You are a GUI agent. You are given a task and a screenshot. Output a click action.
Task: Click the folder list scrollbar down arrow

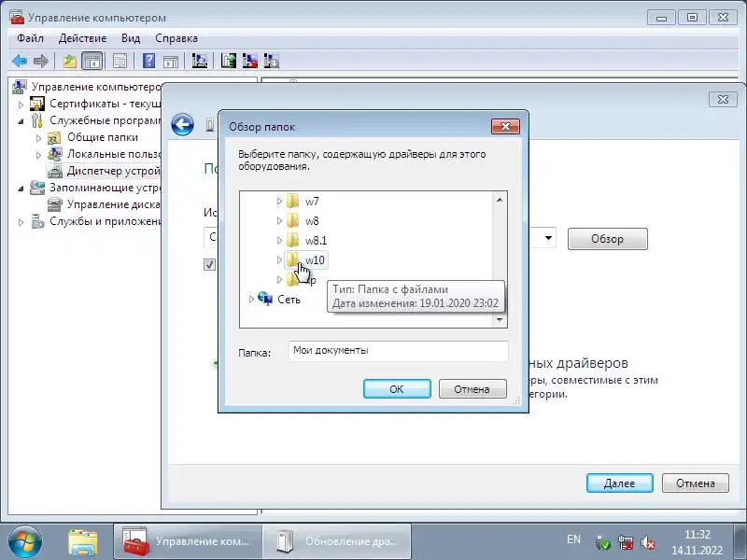(x=500, y=320)
